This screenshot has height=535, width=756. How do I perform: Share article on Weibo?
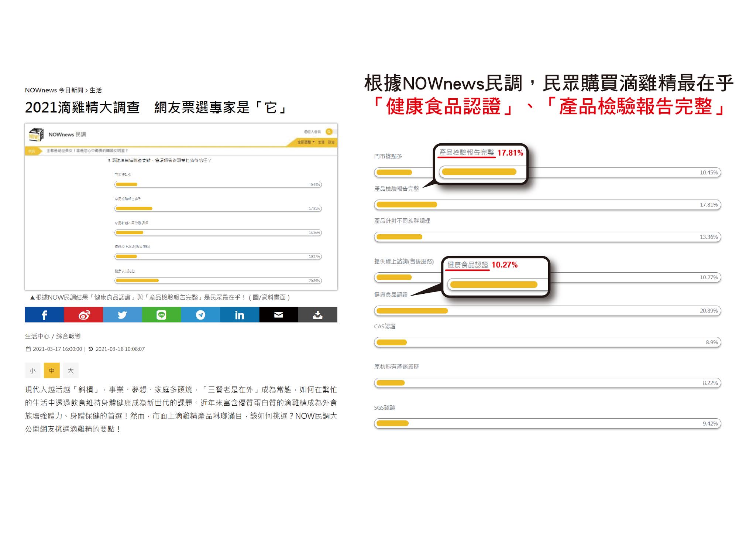pyautogui.click(x=83, y=315)
